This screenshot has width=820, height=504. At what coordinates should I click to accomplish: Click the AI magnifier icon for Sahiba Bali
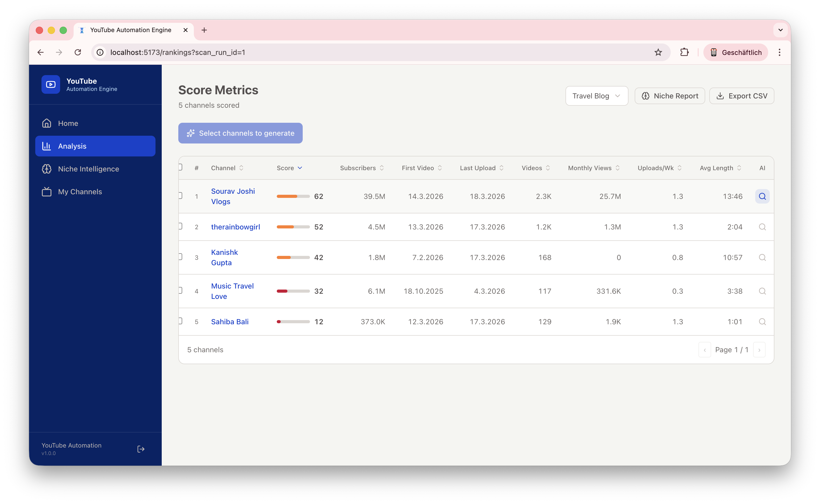click(x=762, y=322)
